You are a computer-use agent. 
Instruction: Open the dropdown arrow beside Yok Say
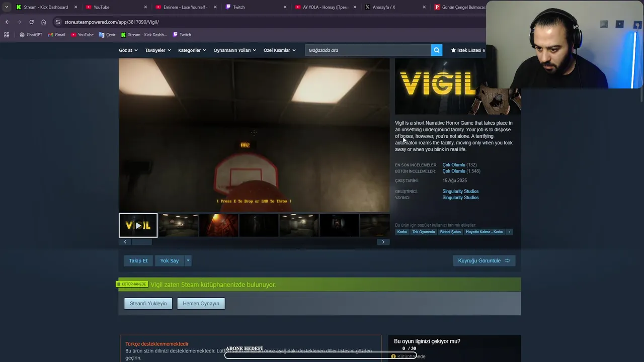pos(188,260)
